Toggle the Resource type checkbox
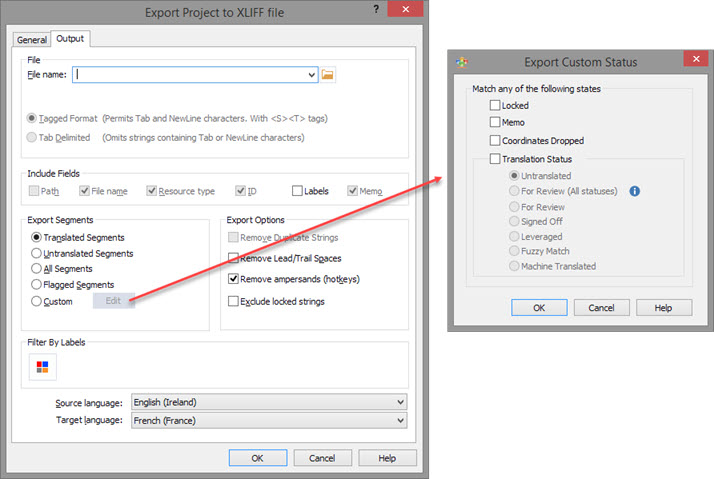714x479 pixels. (x=152, y=191)
